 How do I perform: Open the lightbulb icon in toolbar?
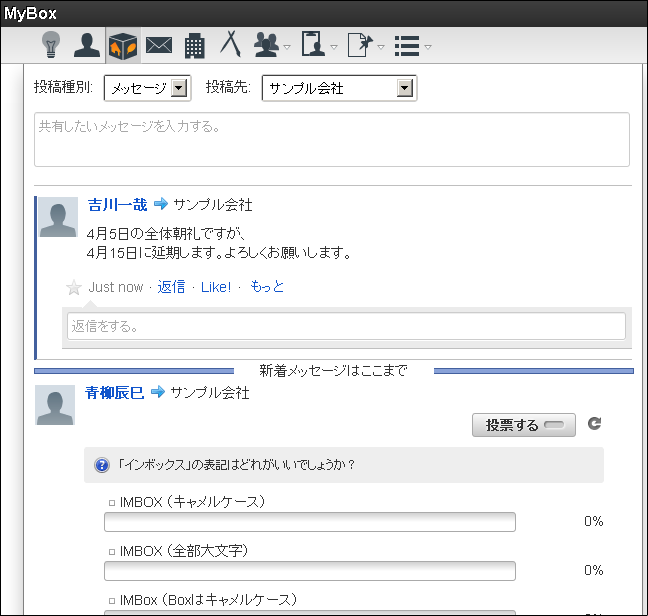click(x=51, y=45)
